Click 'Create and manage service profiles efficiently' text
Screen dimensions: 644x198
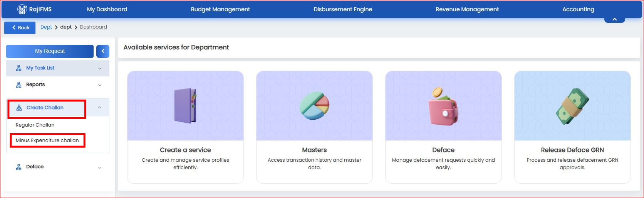(x=185, y=164)
